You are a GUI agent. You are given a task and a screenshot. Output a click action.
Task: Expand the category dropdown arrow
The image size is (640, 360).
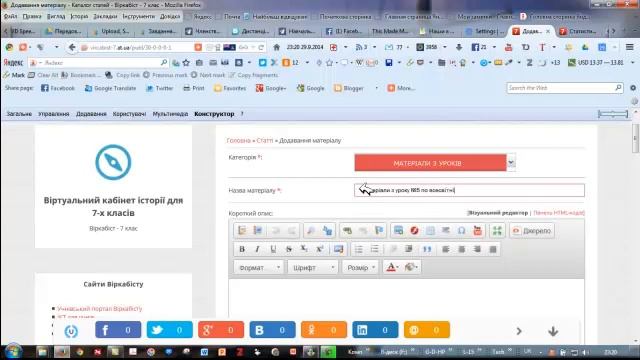pyautogui.click(x=511, y=162)
